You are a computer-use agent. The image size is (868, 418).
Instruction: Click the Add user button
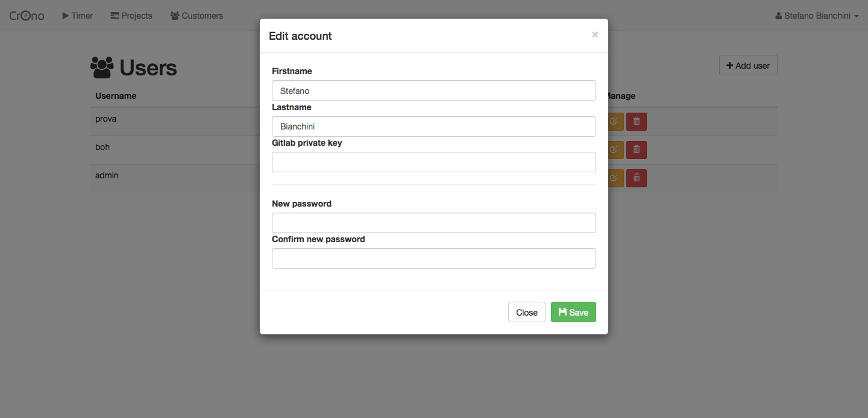click(x=748, y=65)
